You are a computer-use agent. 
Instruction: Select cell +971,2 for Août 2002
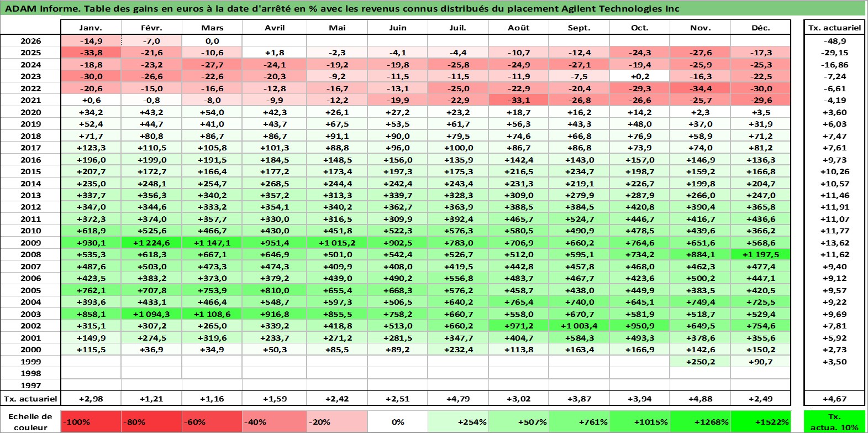(518, 326)
